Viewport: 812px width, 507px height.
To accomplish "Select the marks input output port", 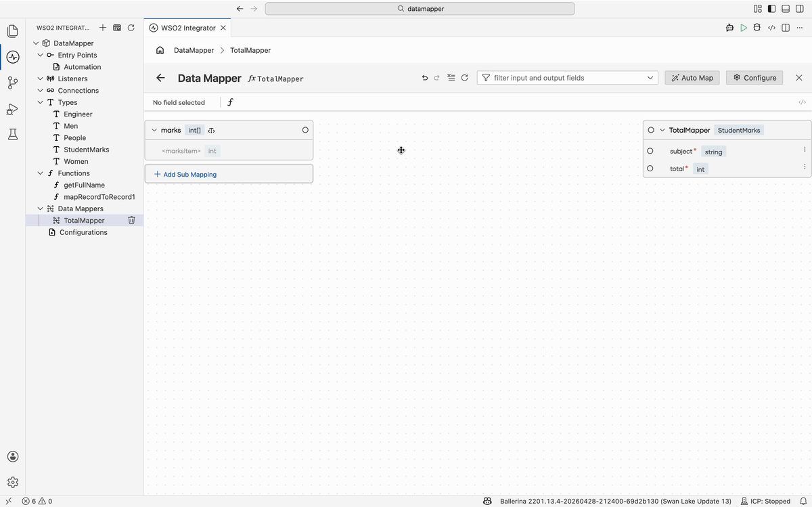I will [x=305, y=130].
